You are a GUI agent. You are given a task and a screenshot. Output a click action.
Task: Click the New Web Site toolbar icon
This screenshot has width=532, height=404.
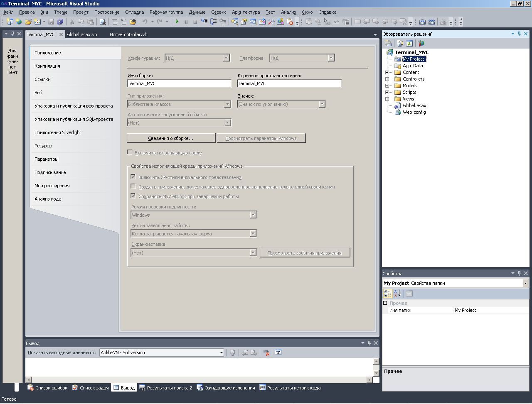(19, 22)
